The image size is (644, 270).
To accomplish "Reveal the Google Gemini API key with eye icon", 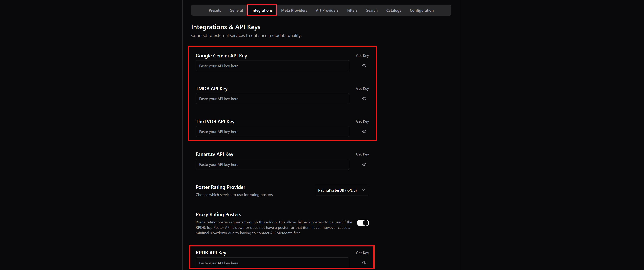I will click(x=364, y=66).
